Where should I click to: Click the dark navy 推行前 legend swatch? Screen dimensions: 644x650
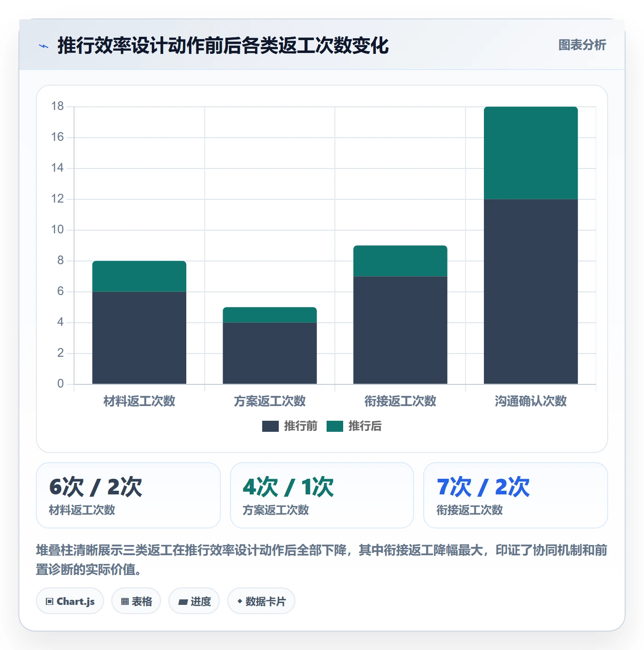tap(270, 426)
